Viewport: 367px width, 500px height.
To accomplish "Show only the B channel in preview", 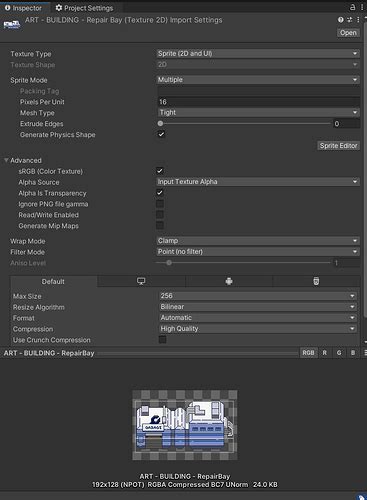I will pyautogui.click(x=353, y=353).
